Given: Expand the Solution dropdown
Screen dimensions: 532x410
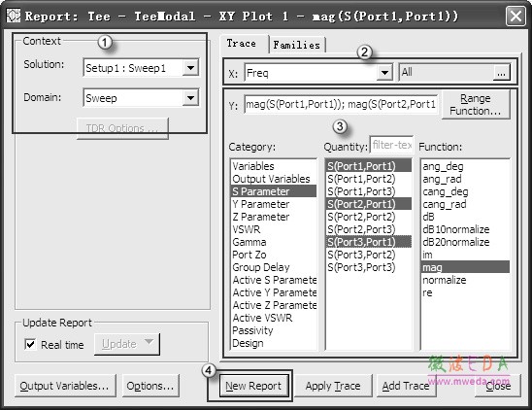Looking at the screenshot, I should (190, 68).
